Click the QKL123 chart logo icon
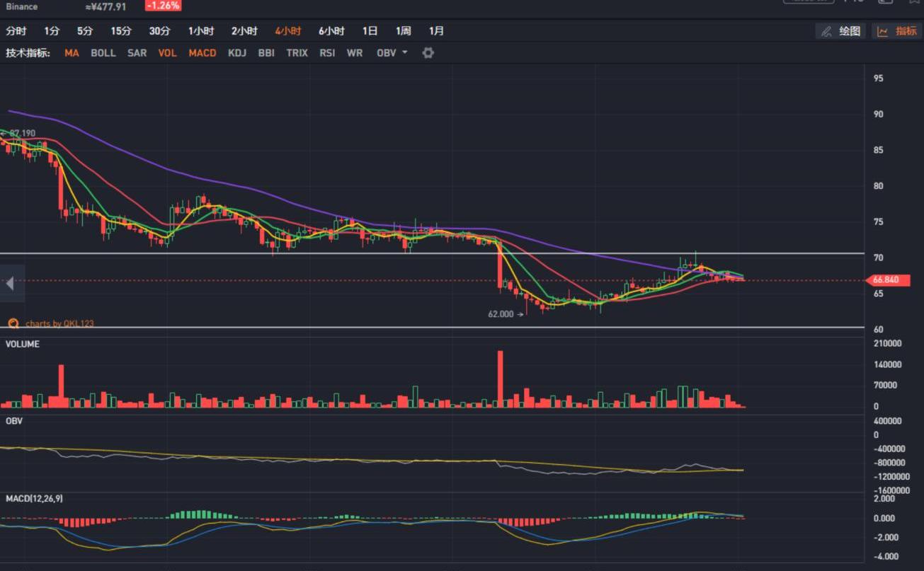Viewport: 924px width, 571px height. click(x=13, y=323)
